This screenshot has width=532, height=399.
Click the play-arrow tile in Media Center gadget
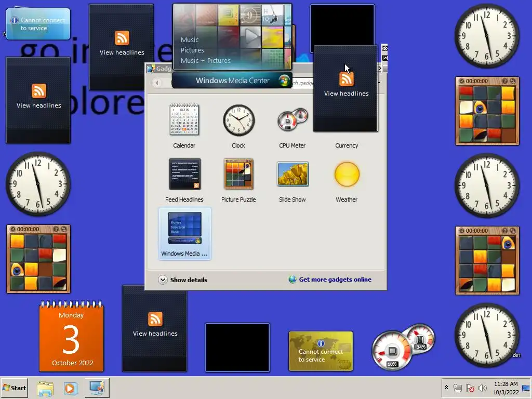click(x=251, y=37)
